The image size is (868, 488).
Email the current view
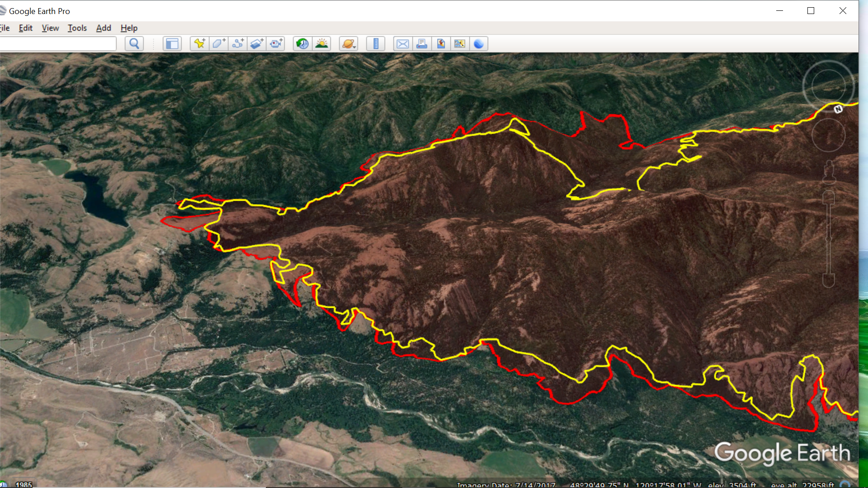click(402, 44)
